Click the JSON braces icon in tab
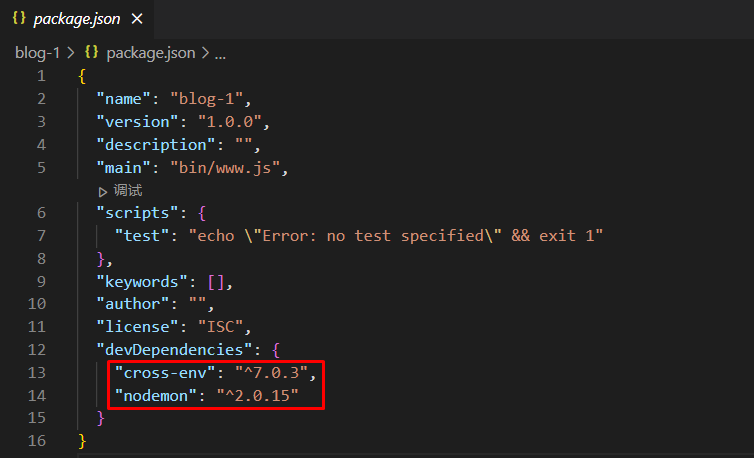The width and height of the screenshot is (754, 458). (19, 18)
